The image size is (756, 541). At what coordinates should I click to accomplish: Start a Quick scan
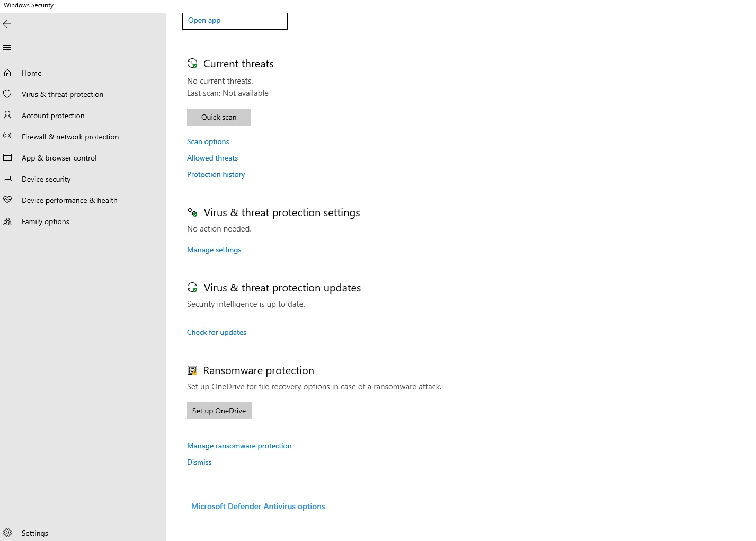[x=219, y=117]
